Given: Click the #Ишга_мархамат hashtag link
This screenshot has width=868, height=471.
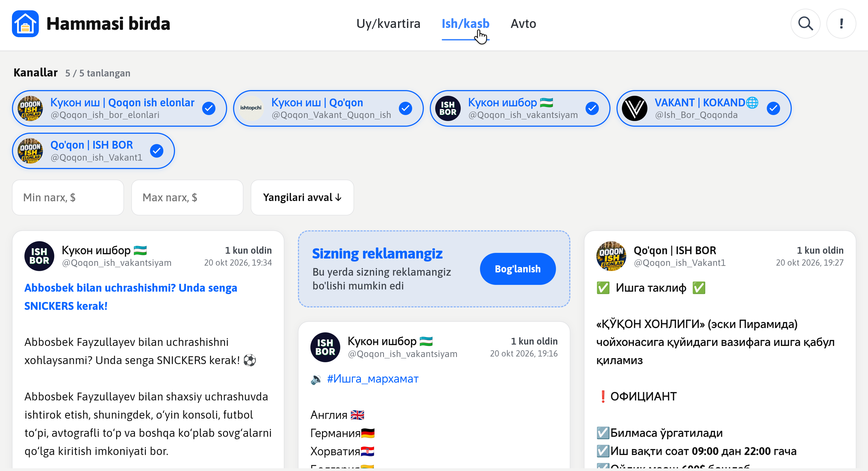Looking at the screenshot, I should 373,379.
